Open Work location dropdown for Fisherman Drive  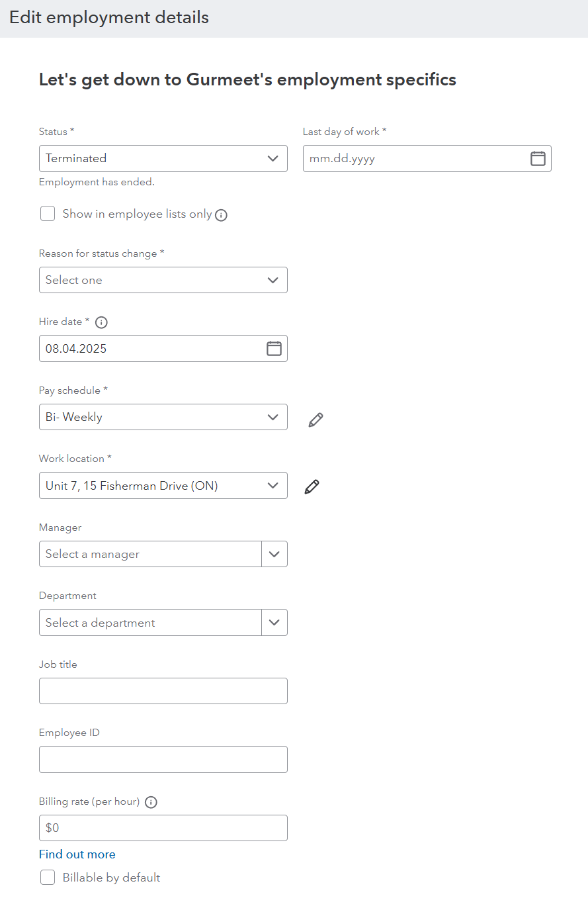coord(163,486)
